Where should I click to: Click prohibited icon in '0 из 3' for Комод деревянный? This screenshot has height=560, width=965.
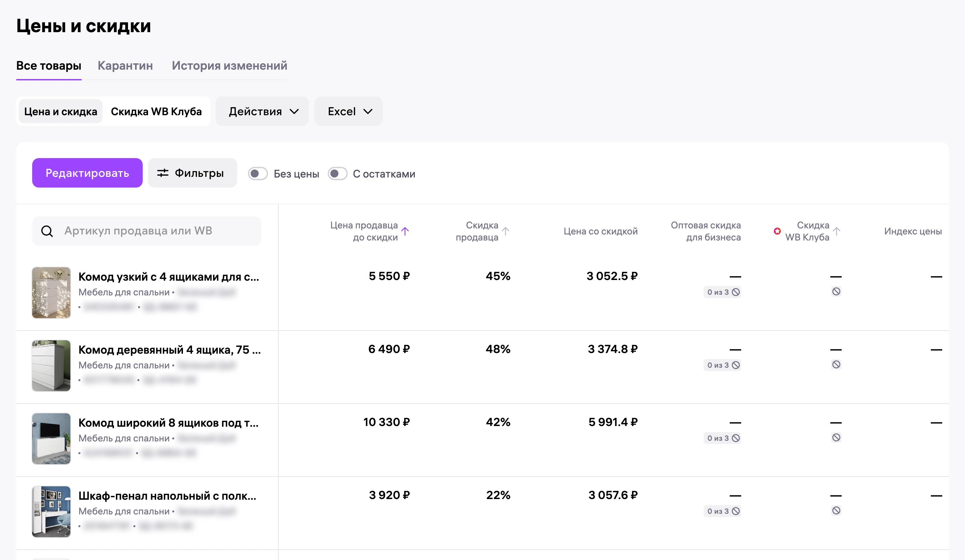click(735, 365)
